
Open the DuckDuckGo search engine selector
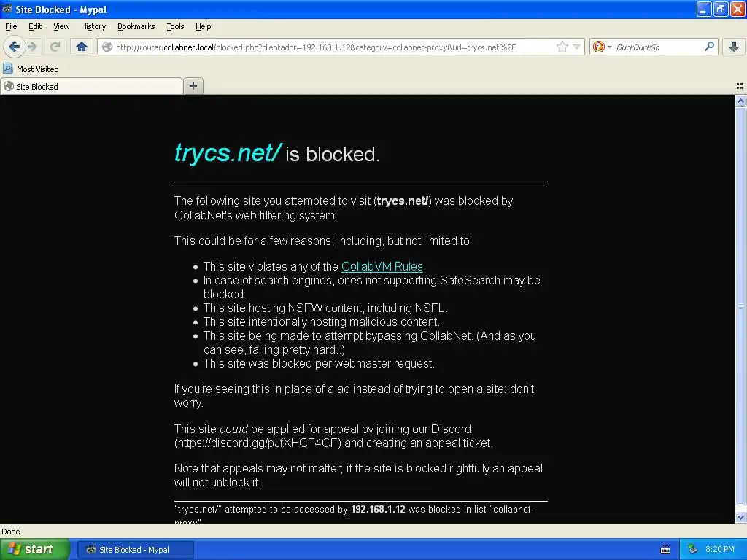point(602,47)
